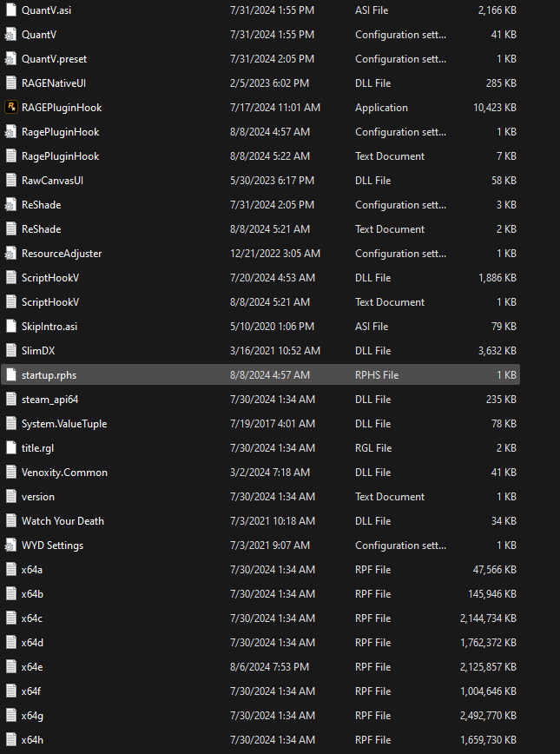Click the x64c RPF file icon

click(x=11, y=618)
